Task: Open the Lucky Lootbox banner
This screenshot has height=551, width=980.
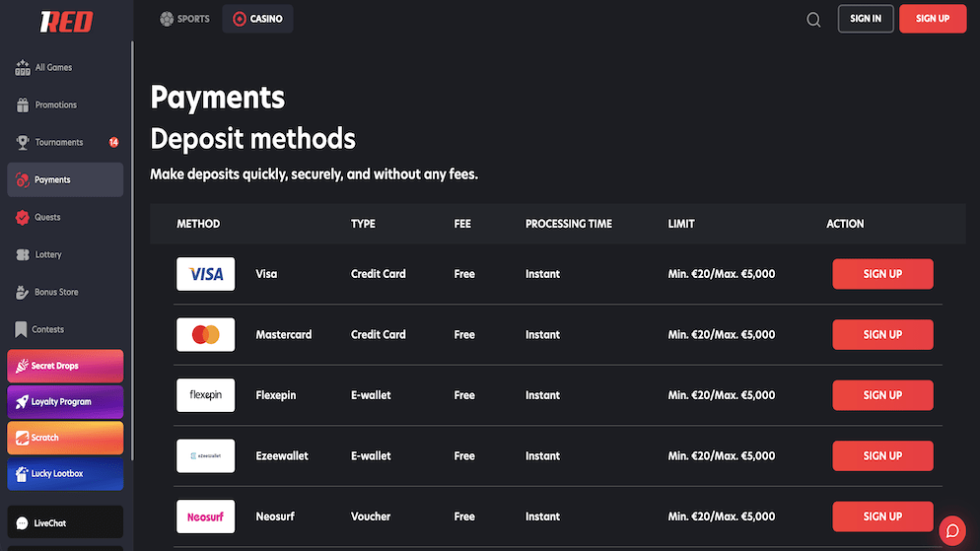Action: (x=65, y=473)
